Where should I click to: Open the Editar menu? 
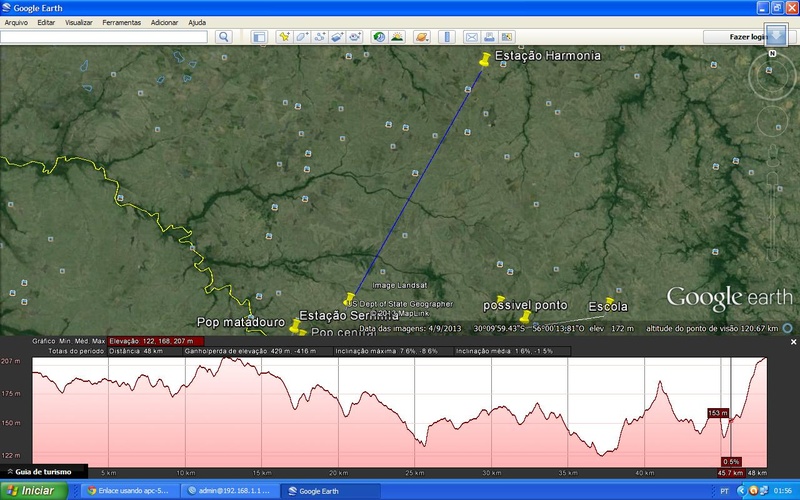(x=46, y=22)
